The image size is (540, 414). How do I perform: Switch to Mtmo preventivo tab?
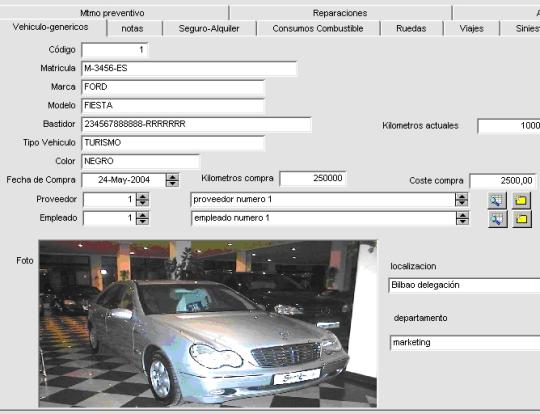tap(113, 13)
